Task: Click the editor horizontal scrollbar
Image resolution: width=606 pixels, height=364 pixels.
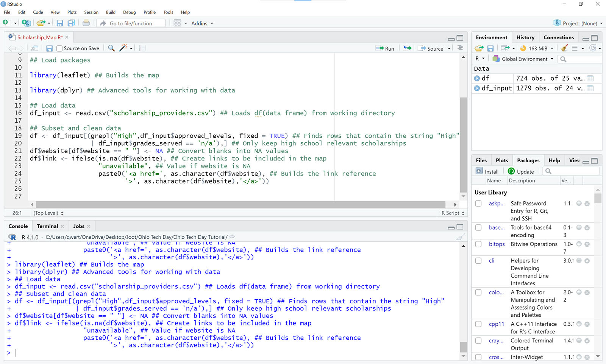Action: pyautogui.click(x=240, y=204)
